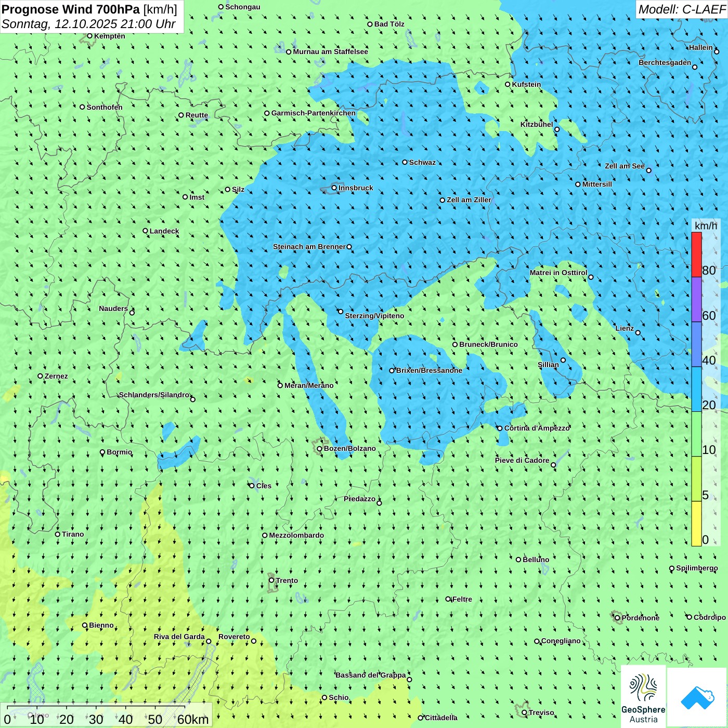Click the Conegliano label

561,641
